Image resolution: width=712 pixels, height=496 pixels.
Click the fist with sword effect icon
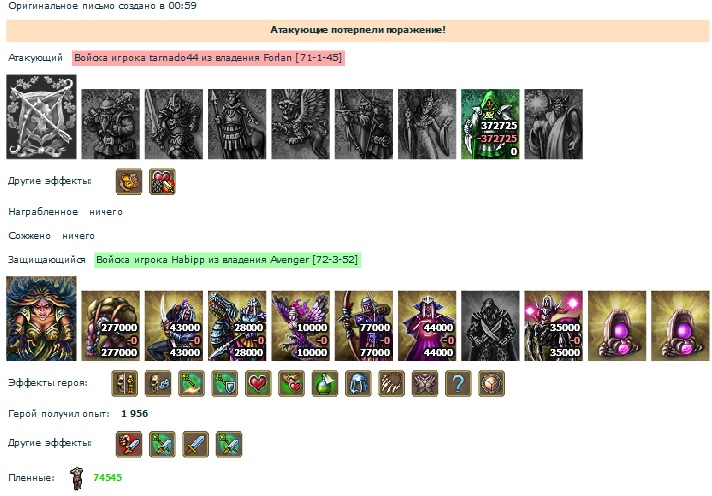(x=129, y=444)
